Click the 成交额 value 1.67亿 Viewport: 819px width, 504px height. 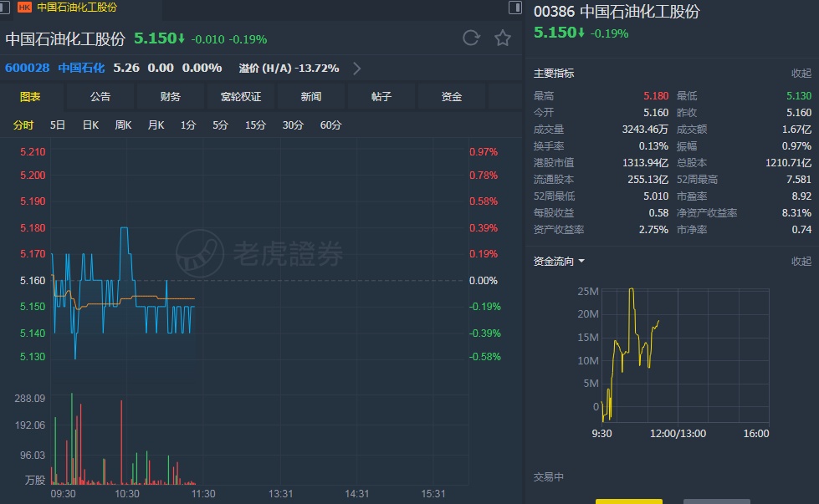click(x=796, y=130)
